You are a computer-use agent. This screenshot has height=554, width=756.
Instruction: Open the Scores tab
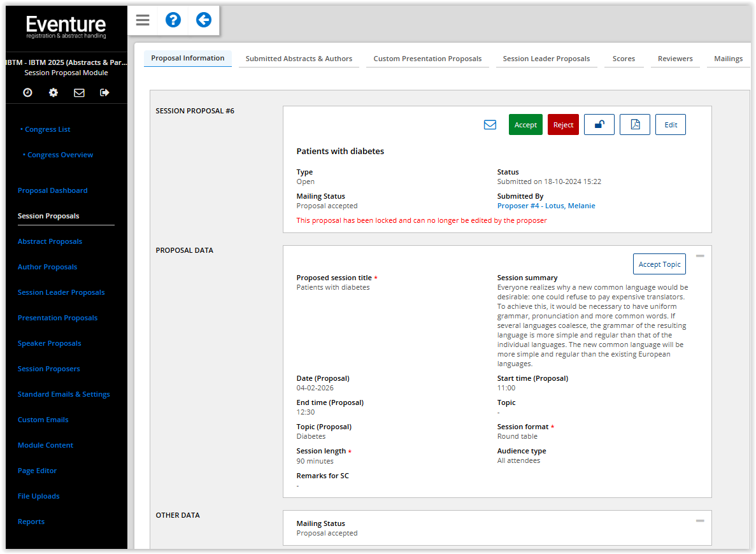click(624, 59)
